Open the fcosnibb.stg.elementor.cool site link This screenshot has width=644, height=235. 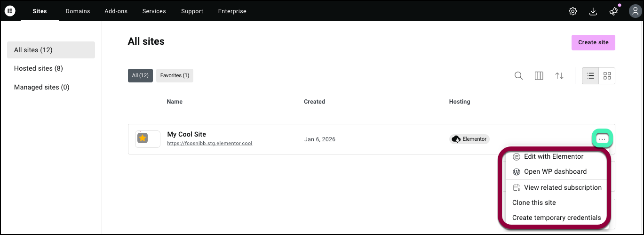209,143
